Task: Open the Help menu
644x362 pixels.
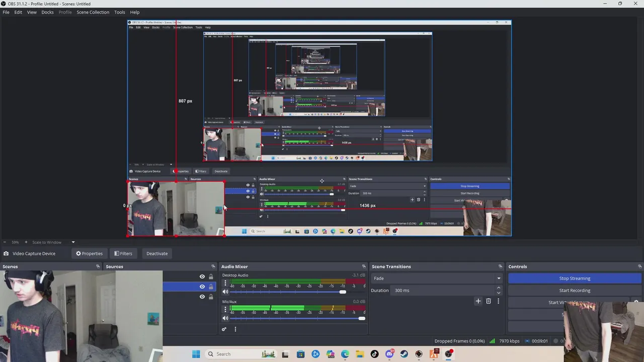Action: (x=135, y=12)
